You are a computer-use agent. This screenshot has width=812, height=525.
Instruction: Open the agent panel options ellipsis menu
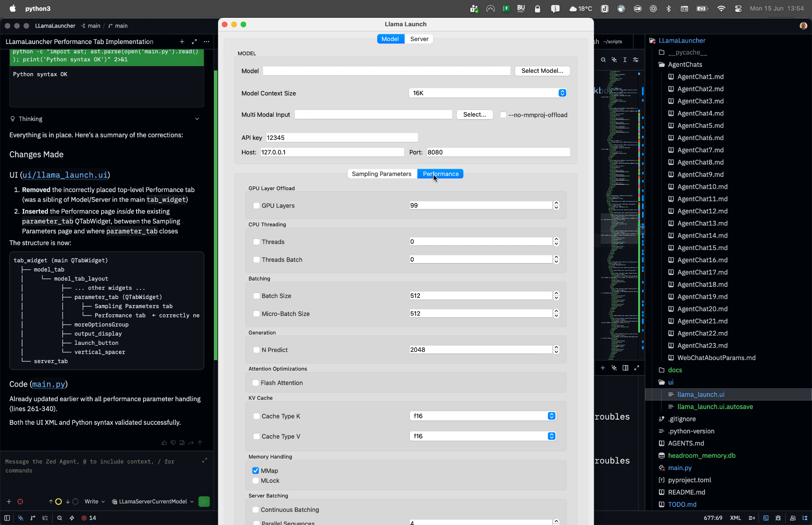tap(206, 41)
